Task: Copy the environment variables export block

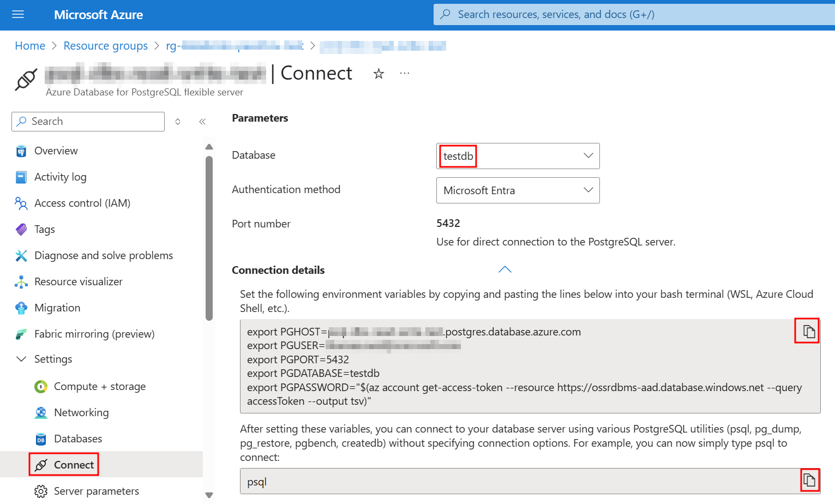Action: [x=809, y=331]
